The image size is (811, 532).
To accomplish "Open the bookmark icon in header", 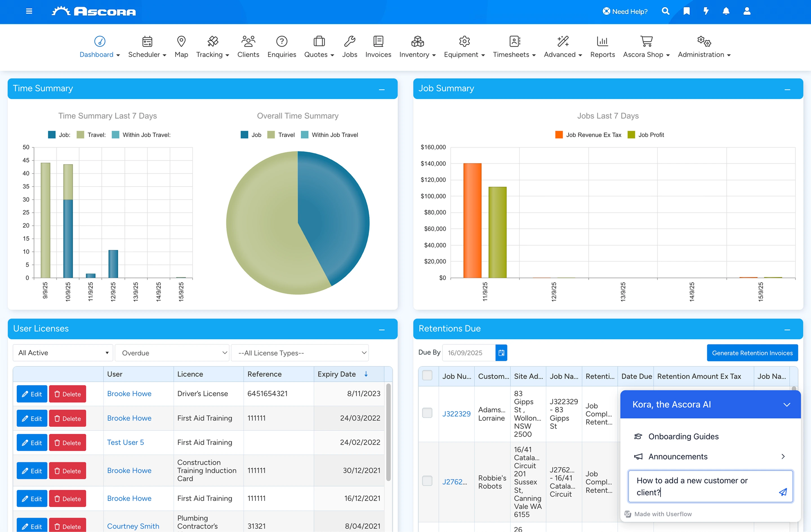I will pos(686,11).
